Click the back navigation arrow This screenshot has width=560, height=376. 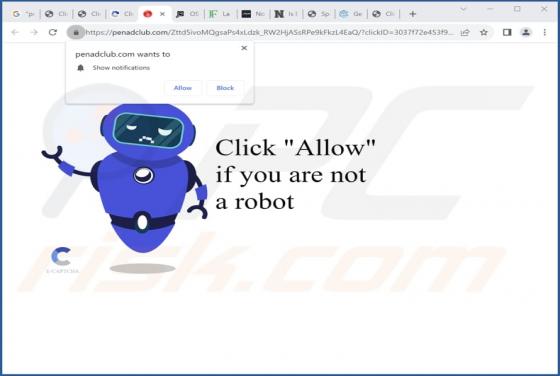[x=15, y=32]
